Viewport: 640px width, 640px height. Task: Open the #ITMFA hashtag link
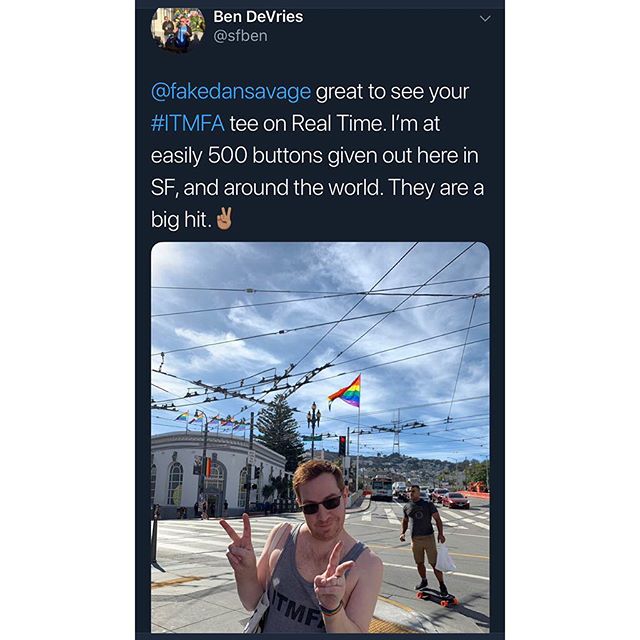(187, 123)
